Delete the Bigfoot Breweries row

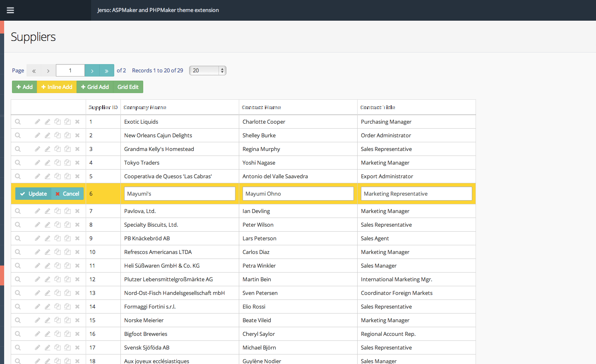pos(77,334)
